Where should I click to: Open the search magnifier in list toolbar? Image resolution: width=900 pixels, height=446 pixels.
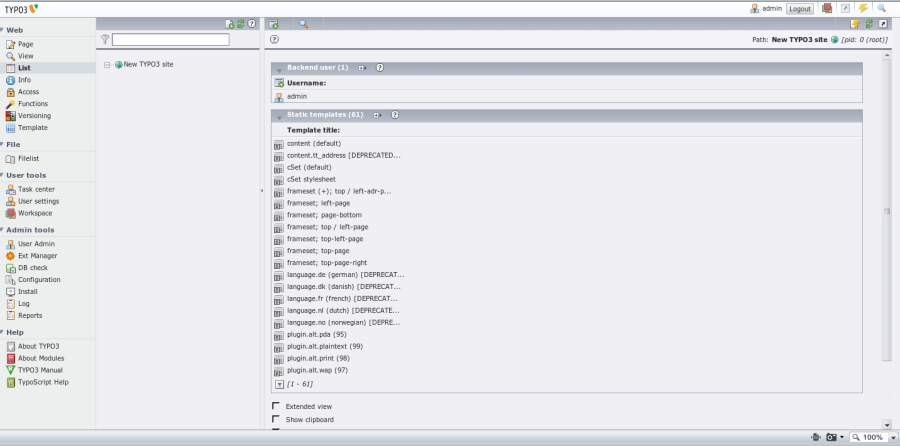click(304, 24)
